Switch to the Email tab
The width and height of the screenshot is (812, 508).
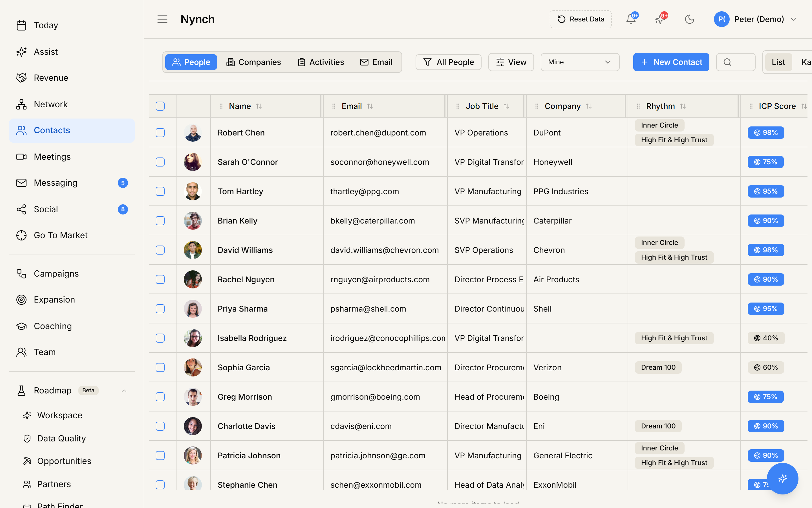[376, 62]
